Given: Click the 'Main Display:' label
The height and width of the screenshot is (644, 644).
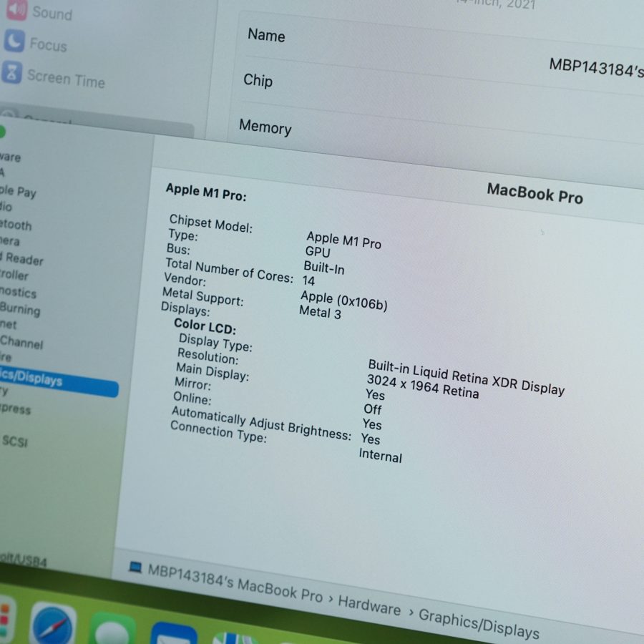Looking at the screenshot, I should (x=213, y=371).
